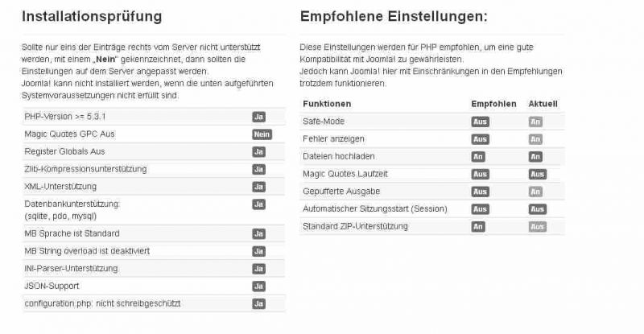Screen dimensions: 644x334
Task: Click the current An badge for Dateien hochladen
Action: coord(535,156)
